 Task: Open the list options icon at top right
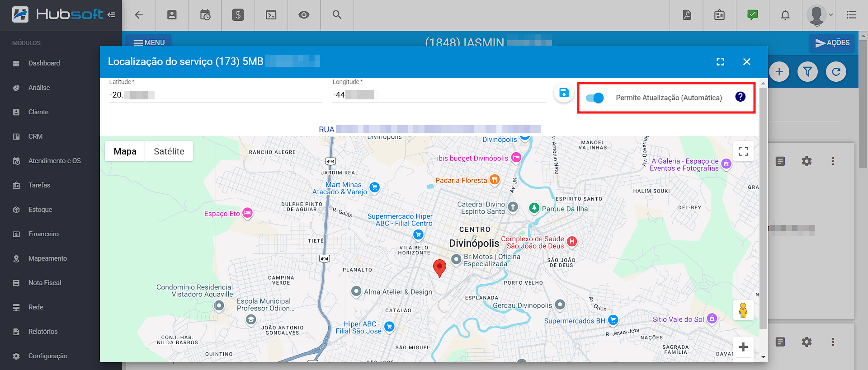pyautogui.click(x=852, y=15)
